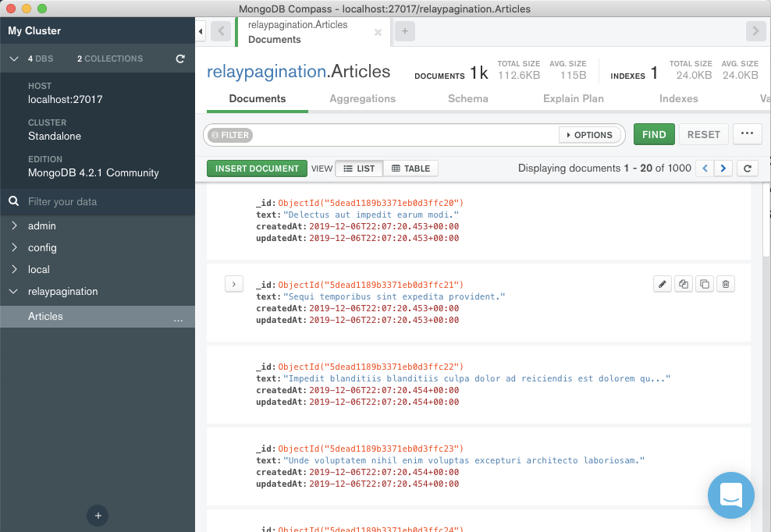Click host value localhost:27017
The width and height of the screenshot is (771, 532).
66,99
